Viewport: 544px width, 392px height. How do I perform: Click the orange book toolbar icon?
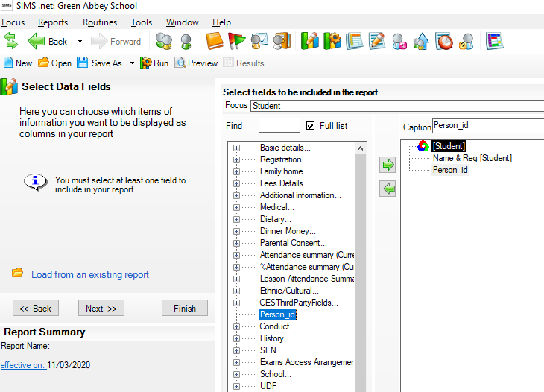pos(215,42)
